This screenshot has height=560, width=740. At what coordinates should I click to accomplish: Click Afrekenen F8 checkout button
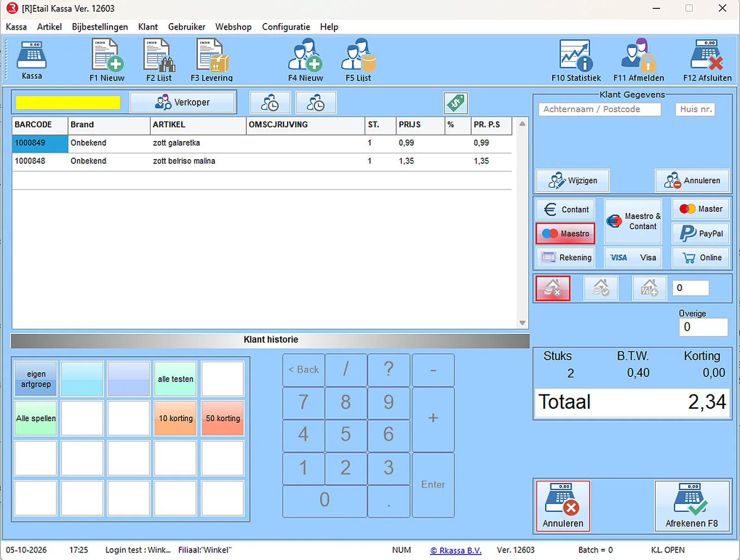tap(692, 506)
